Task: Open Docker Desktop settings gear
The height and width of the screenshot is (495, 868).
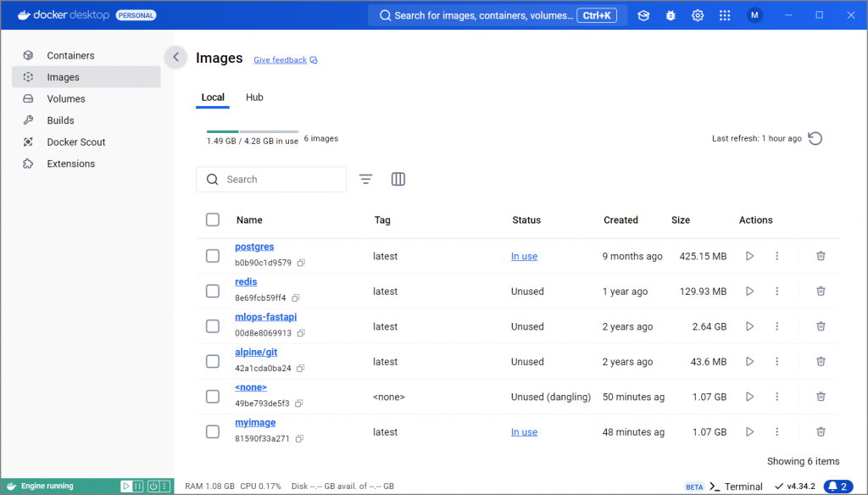Action: 698,15
